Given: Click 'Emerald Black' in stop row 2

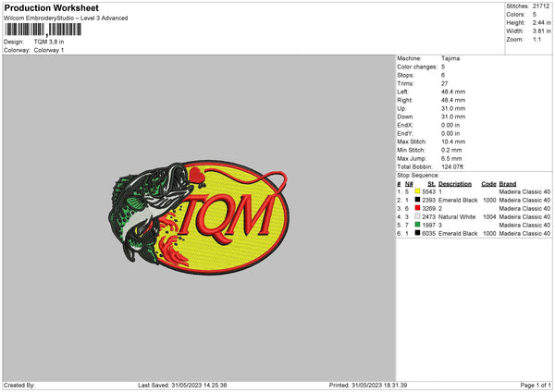Looking at the screenshot, I should point(458,201).
